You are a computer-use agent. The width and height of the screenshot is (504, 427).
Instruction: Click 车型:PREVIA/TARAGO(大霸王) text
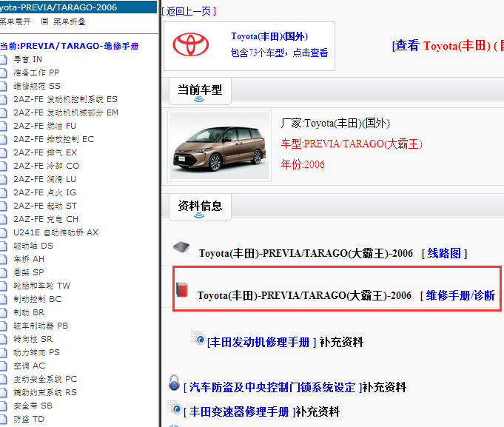coord(352,144)
